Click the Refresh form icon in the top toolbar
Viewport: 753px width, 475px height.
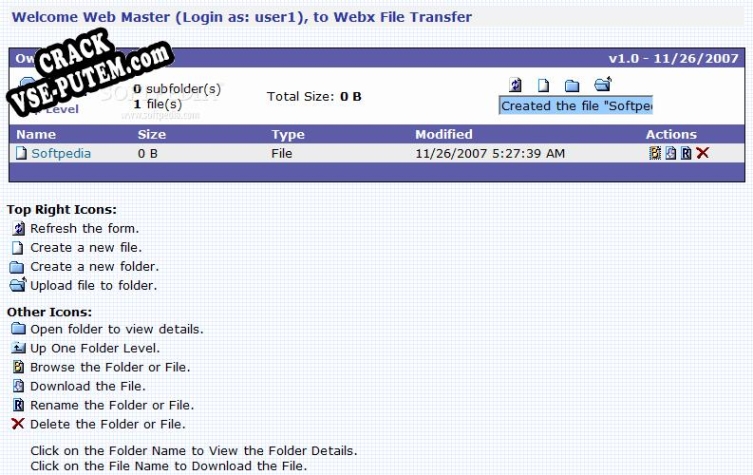coord(515,85)
